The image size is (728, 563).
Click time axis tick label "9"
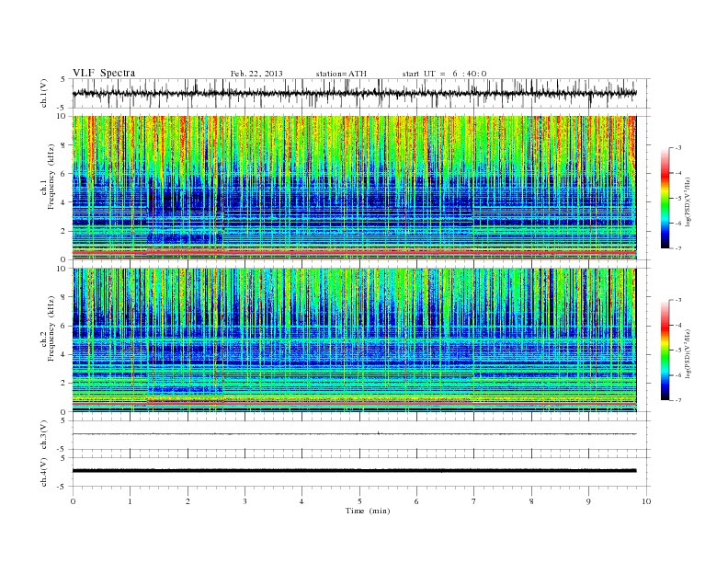tap(588, 501)
